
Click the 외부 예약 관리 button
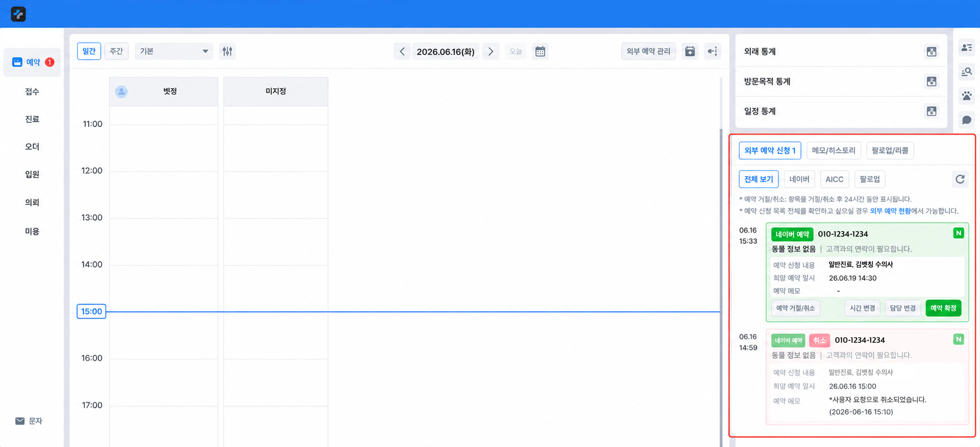tap(648, 51)
